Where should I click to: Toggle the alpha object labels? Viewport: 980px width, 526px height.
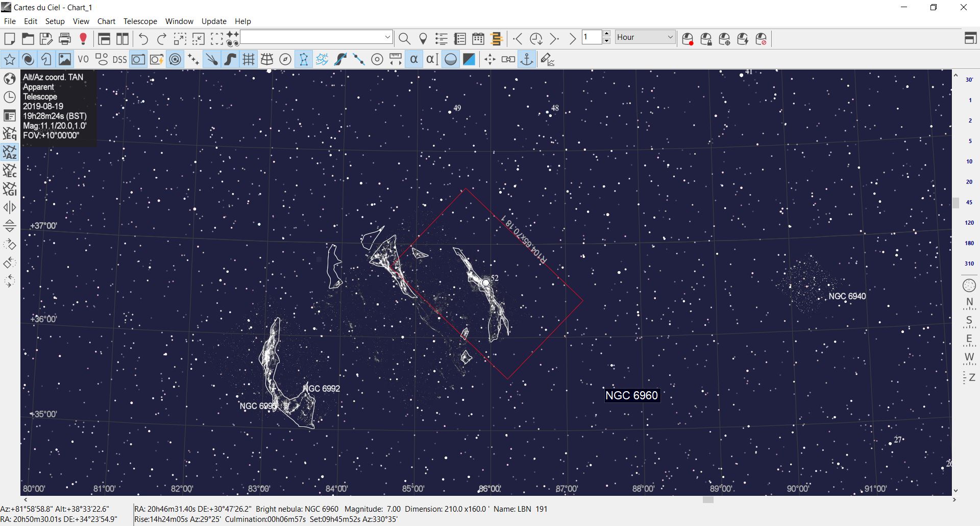click(414, 60)
